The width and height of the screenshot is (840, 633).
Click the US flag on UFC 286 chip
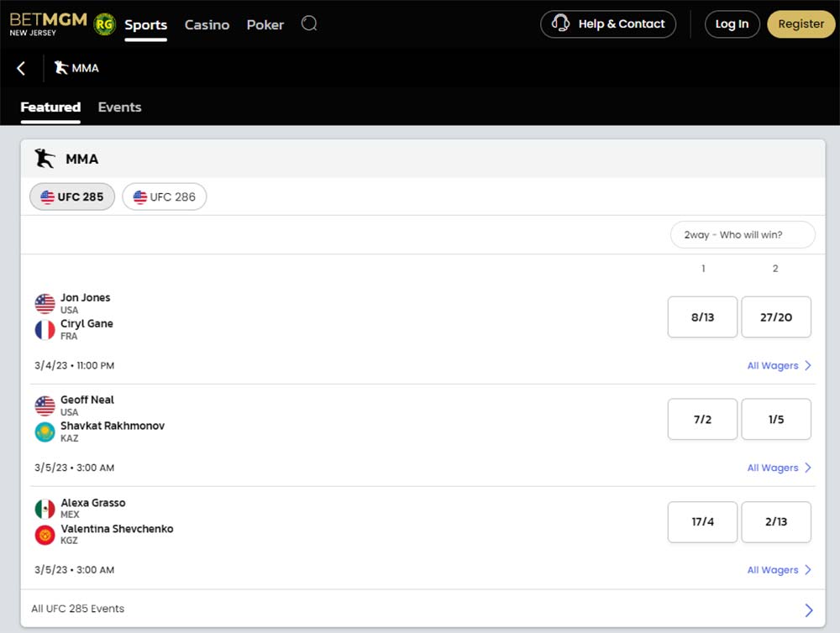point(140,197)
